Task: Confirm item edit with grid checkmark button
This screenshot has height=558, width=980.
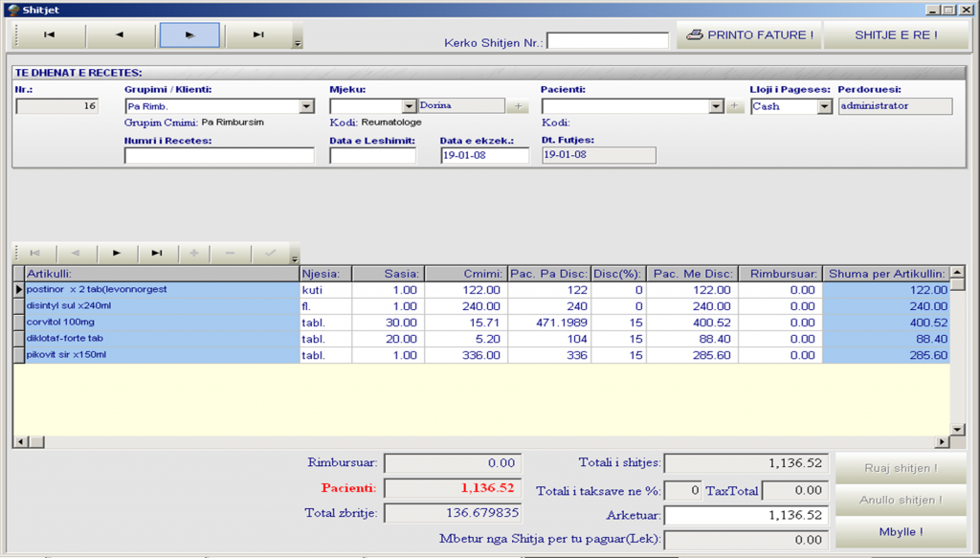Action: click(270, 253)
